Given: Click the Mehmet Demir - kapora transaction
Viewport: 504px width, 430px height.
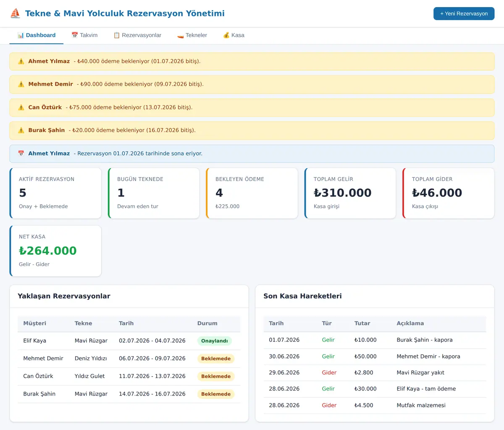Looking at the screenshot, I should pos(428,356).
